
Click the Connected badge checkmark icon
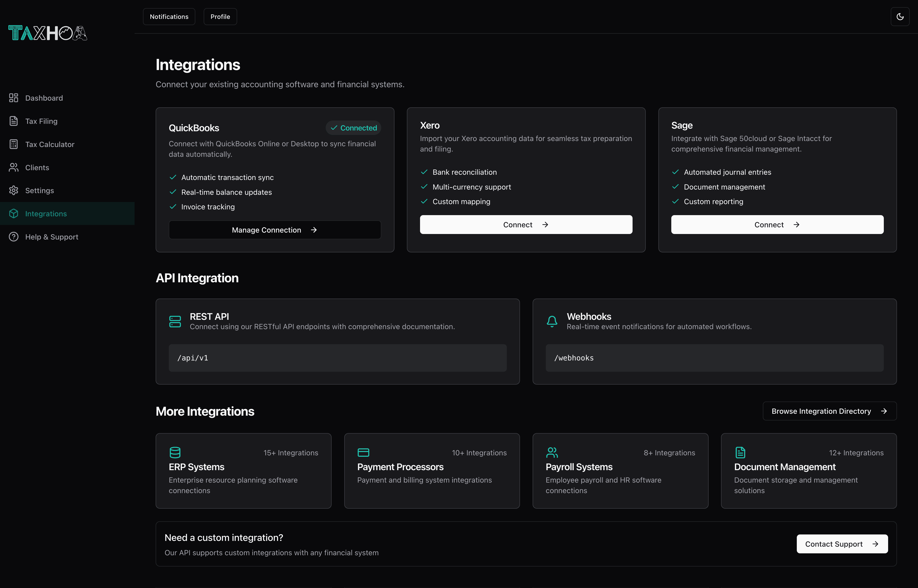[334, 128]
